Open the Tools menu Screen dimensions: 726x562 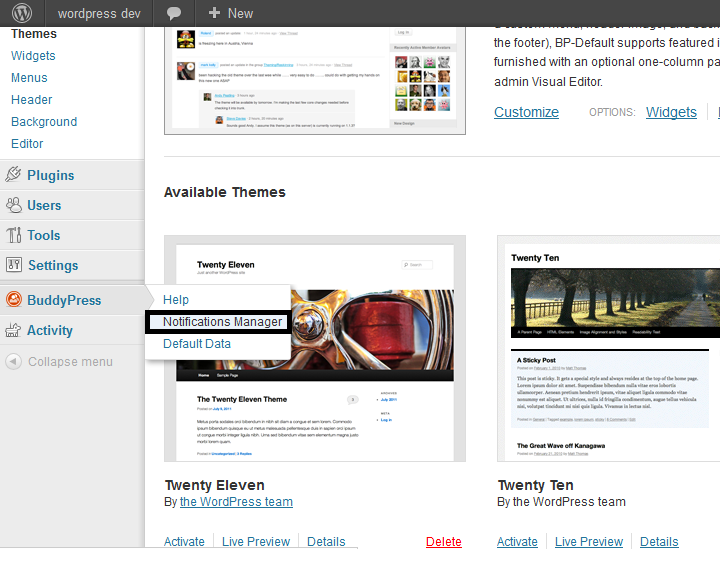pos(44,235)
